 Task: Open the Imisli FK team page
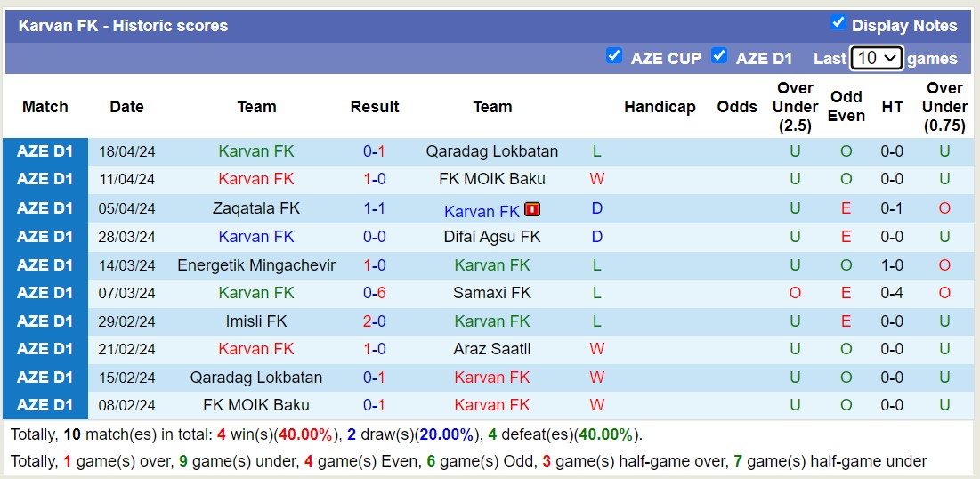coord(256,321)
